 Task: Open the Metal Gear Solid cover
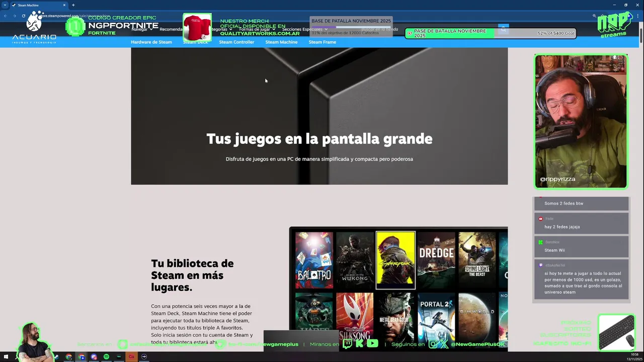[395, 319]
